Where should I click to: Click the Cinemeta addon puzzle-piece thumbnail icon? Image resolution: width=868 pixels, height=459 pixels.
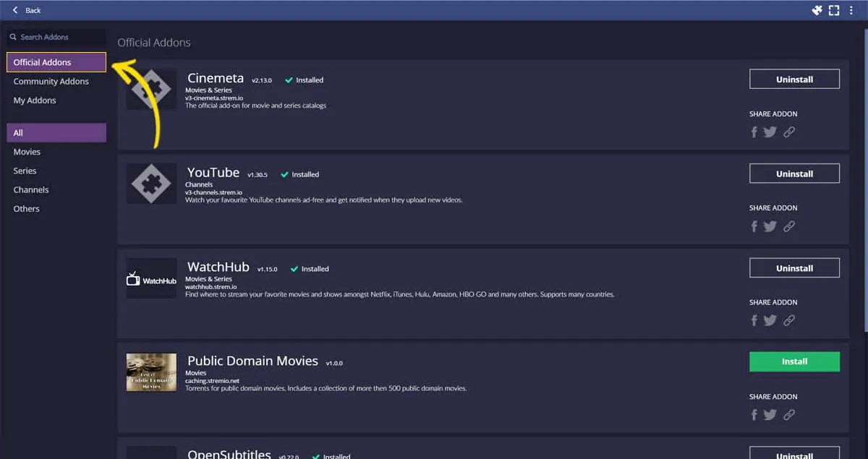click(x=150, y=88)
